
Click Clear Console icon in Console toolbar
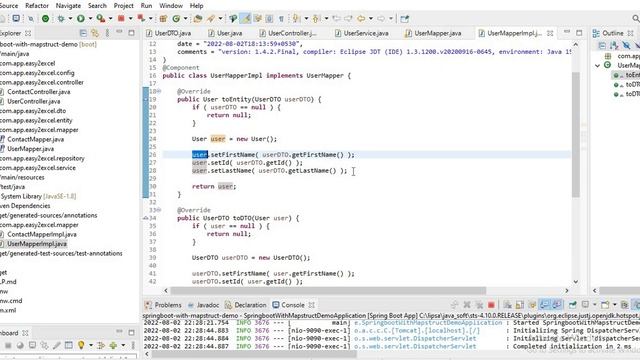[507, 305]
